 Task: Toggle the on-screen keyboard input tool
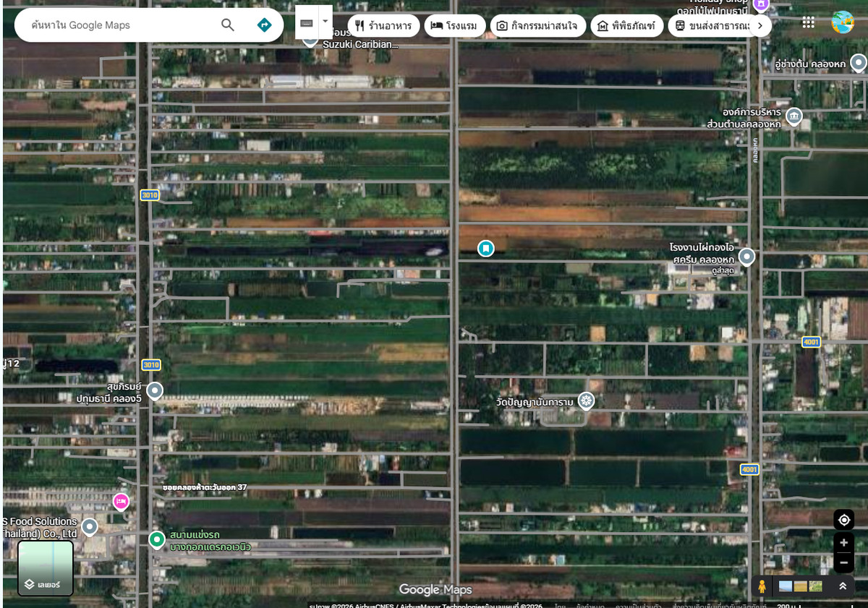pos(307,22)
